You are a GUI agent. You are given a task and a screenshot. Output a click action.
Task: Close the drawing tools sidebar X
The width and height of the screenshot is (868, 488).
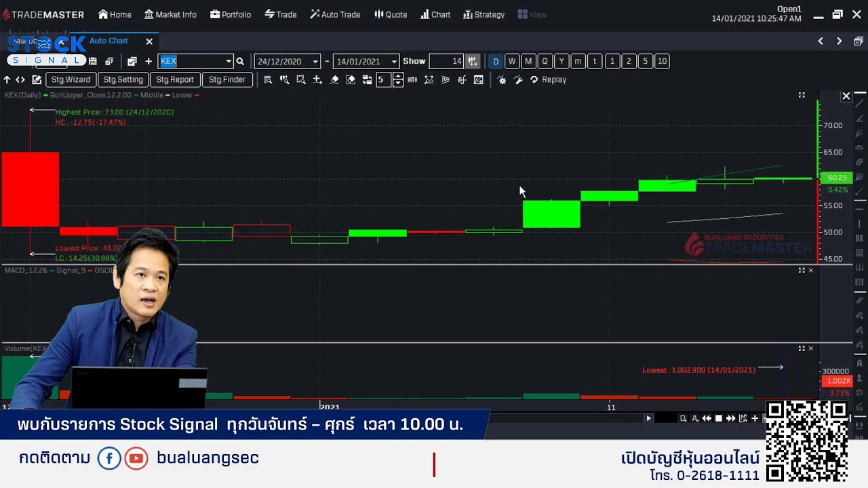(x=846, y=96)
